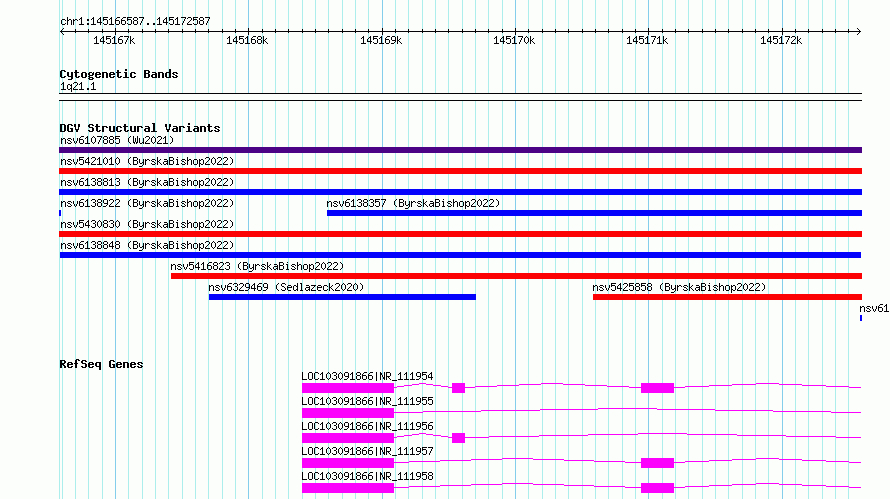Screen dimensions: 890x499
Task: Click the nsv6138357 (ByrskaBishop2022) label
Action: point(413,203)
